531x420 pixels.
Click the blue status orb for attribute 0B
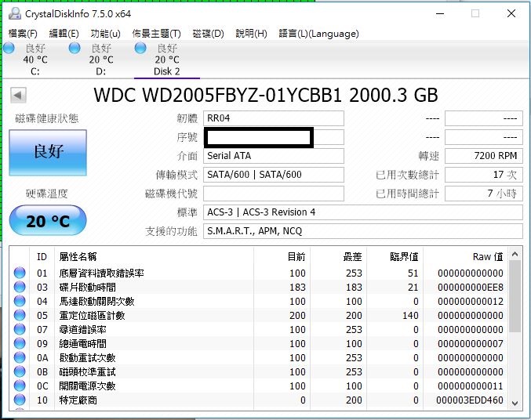tap(20, 371)
